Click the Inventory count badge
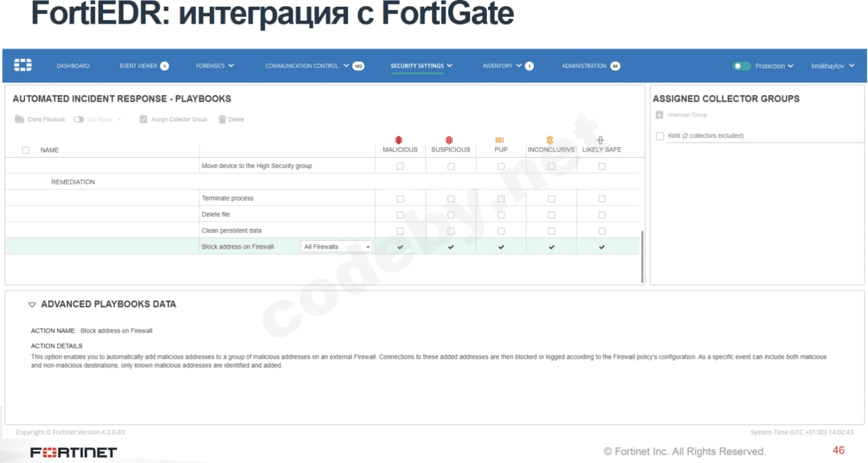Screen dimensions: 868x463 [529, 66]
